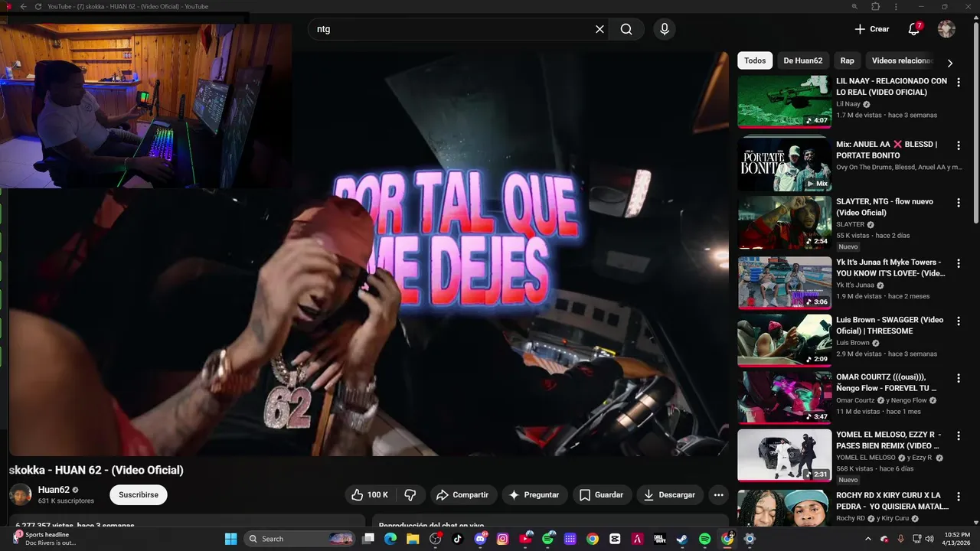Select the De Huan62 filter chip

click(x=803, y=60)
